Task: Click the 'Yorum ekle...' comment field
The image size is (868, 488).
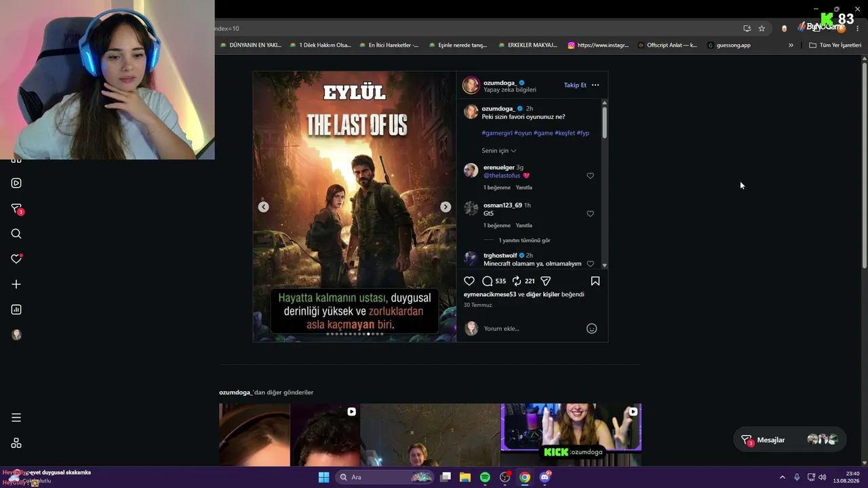Action: click(532, 329)
